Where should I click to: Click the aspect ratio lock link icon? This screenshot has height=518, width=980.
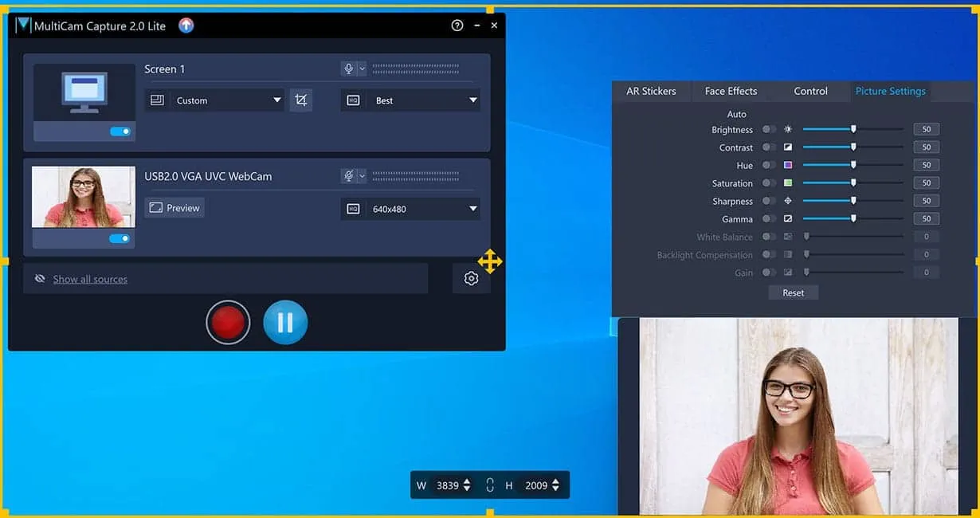click(490, 485)
